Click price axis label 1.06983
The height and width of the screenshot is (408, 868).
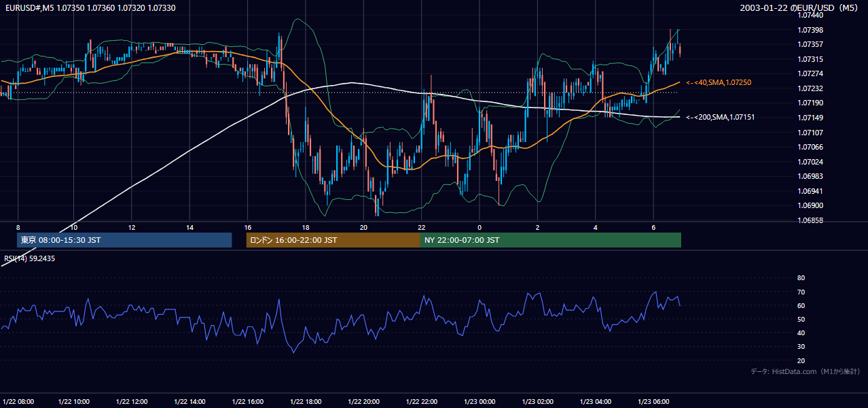pos(809,176)
